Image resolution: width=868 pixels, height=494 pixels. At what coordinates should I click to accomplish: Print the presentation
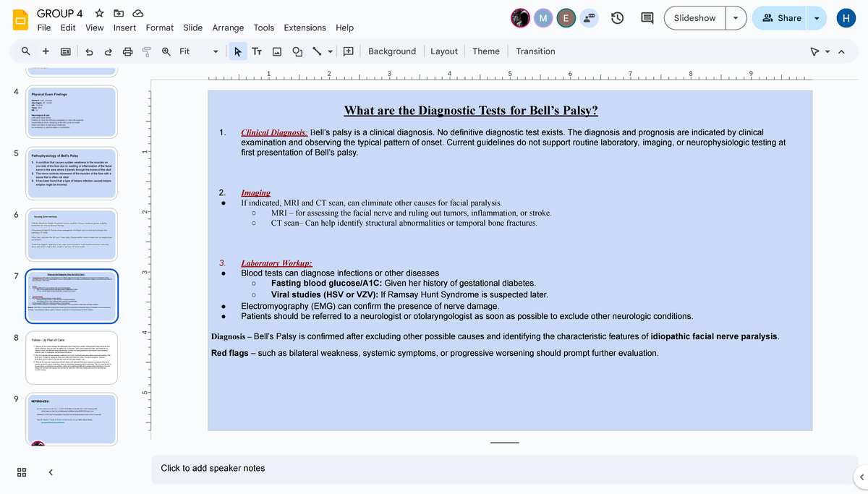(127, 51)
